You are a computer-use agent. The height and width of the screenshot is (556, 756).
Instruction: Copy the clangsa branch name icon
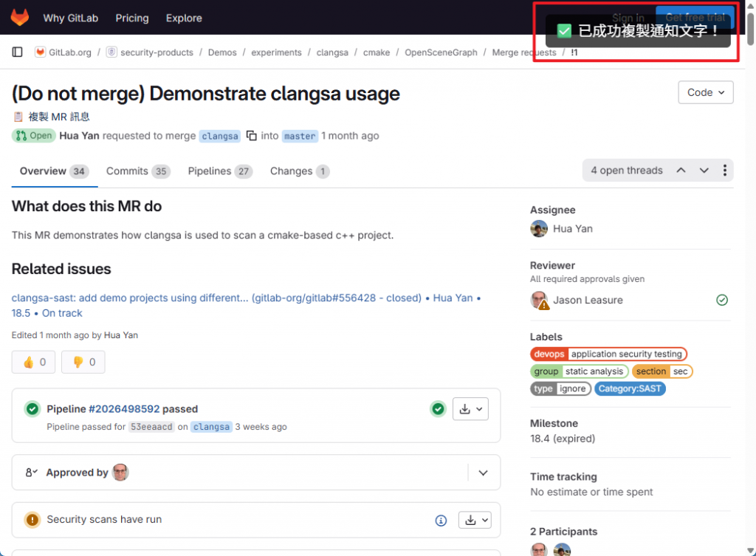pos(252,136)
